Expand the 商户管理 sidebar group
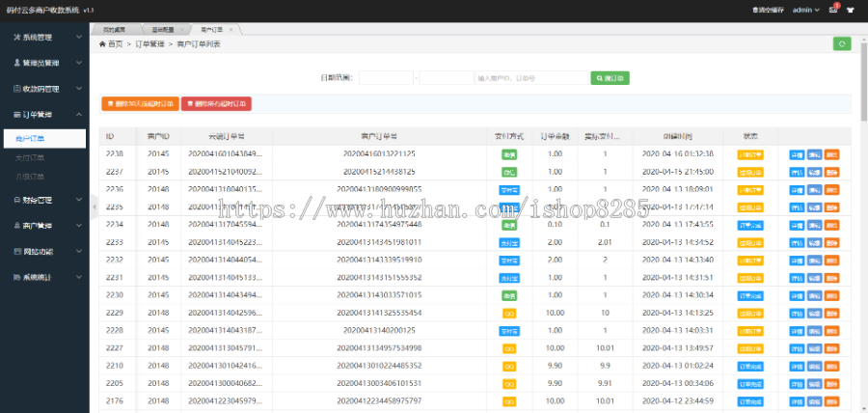868x413 pixels. 44,226
